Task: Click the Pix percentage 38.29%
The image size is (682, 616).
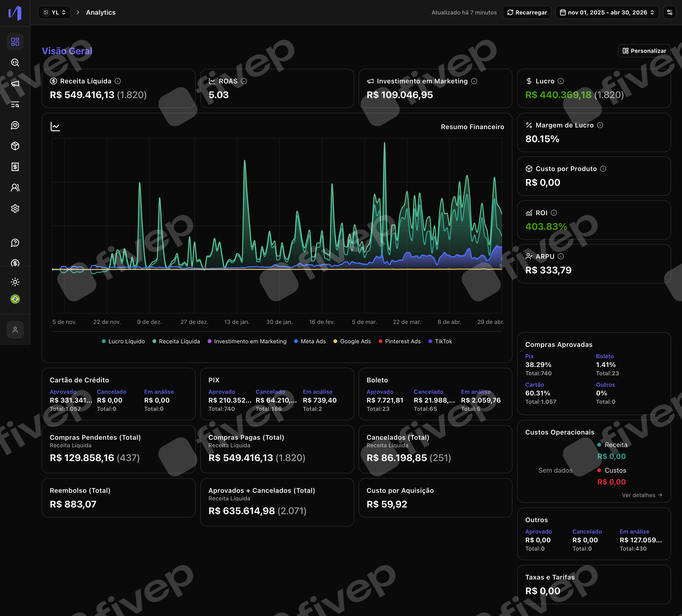Action: click(538, 365)
